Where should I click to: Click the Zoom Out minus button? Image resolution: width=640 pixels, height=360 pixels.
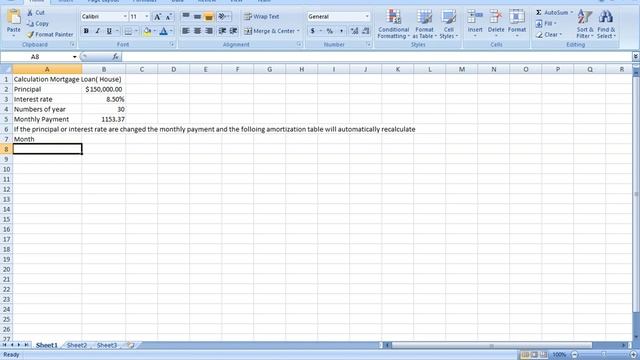tap(575, 355)
